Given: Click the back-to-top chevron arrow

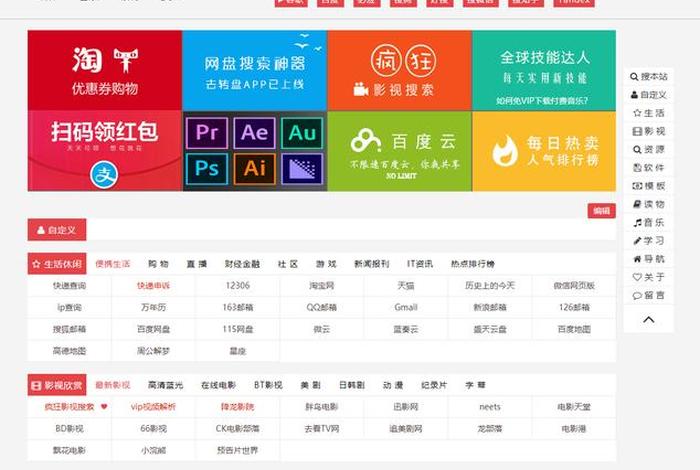Looking at the screenshot, I should (x=649, y=320).
